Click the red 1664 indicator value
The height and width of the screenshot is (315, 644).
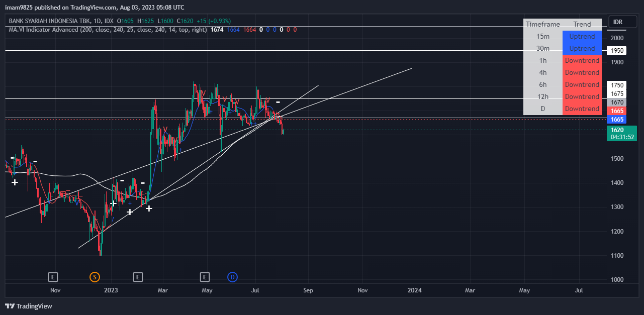(250, 30)
